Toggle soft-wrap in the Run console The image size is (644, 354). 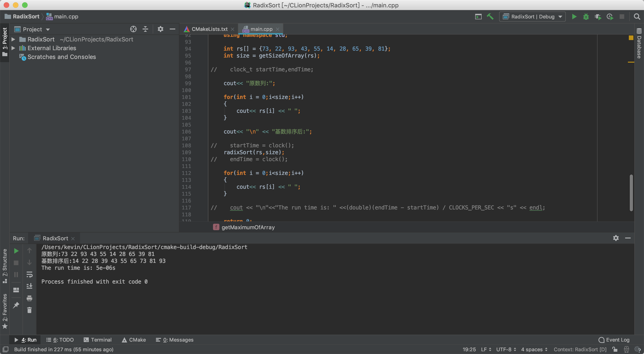click(x=29, y=275)
